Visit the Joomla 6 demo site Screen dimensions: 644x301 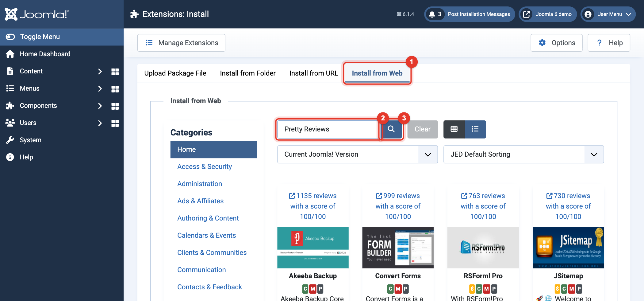coord(548,14)
